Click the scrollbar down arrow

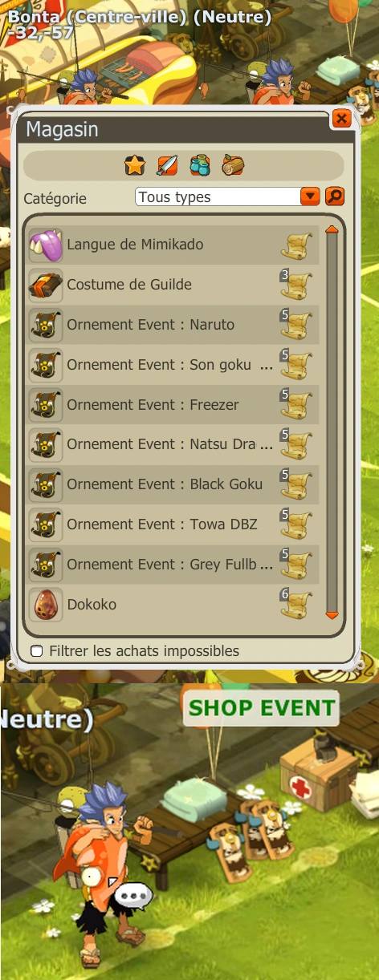click(332, 615)
